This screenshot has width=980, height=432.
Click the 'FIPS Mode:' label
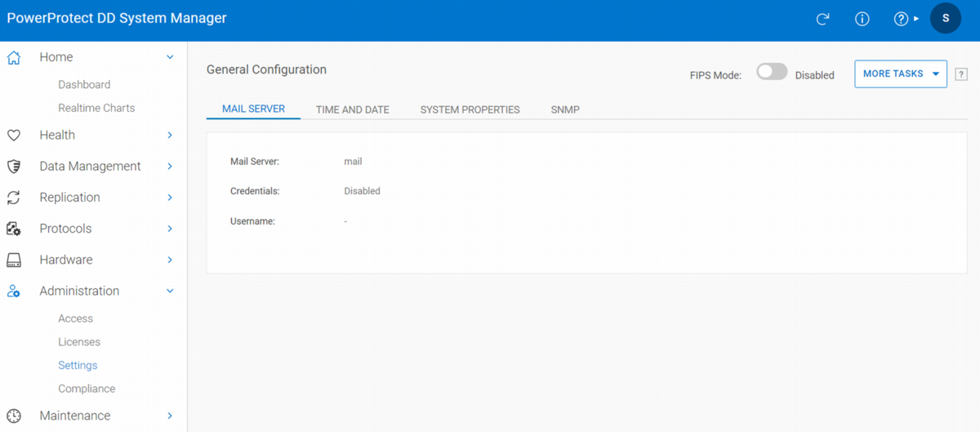pyautogui.click(x=715, y=75)
